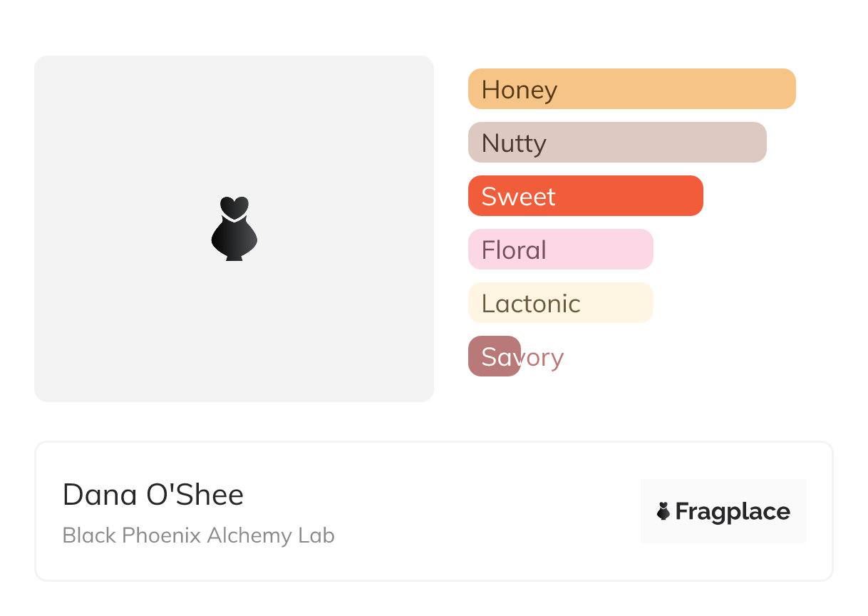Click the "Floral" text label
The image size is (868, 616).
(x=514, y=250)
